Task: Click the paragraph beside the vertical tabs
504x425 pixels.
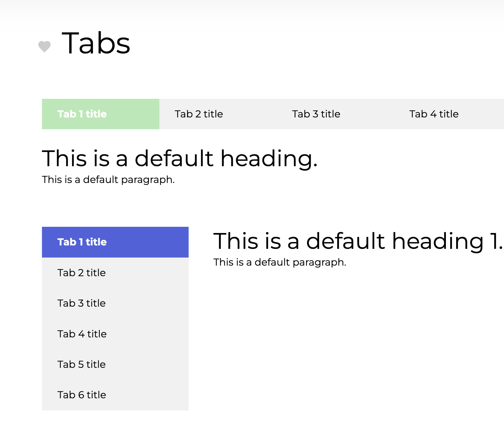Action: 280,262
